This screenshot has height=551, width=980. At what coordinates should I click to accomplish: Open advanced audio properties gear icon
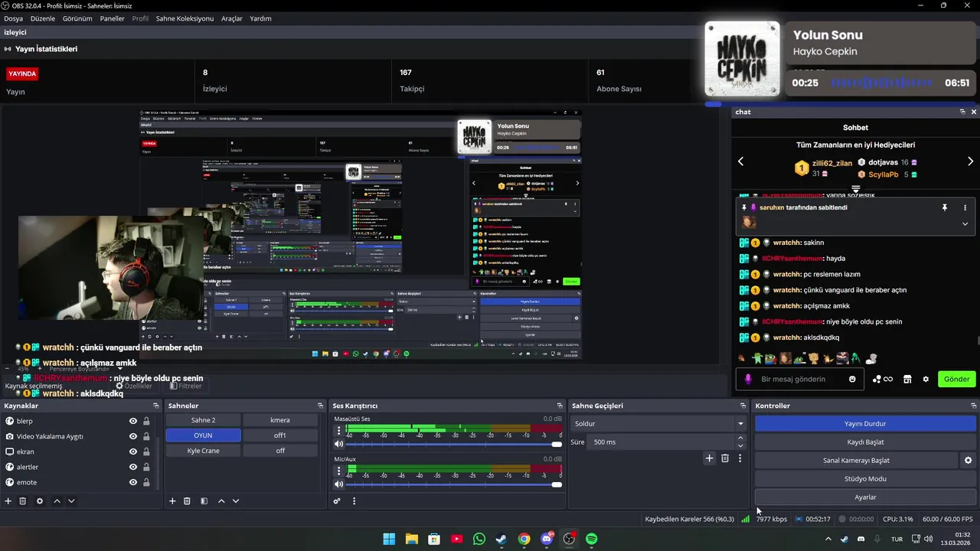click(x=337, y=501)
